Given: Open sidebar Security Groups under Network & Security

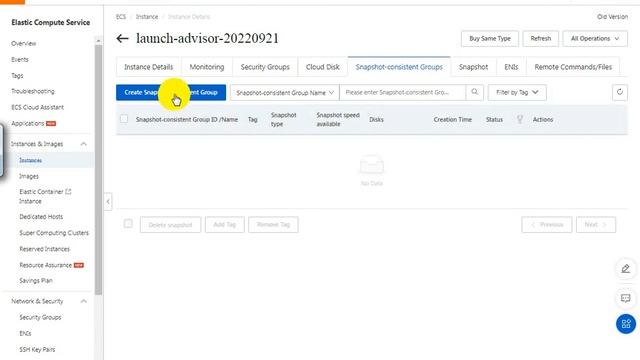Looking at the screenshot, I should [40, 317].
